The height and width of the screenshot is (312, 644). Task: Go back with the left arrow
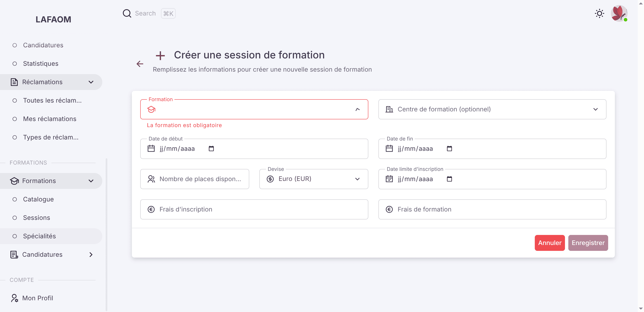(x=140, y=64)
